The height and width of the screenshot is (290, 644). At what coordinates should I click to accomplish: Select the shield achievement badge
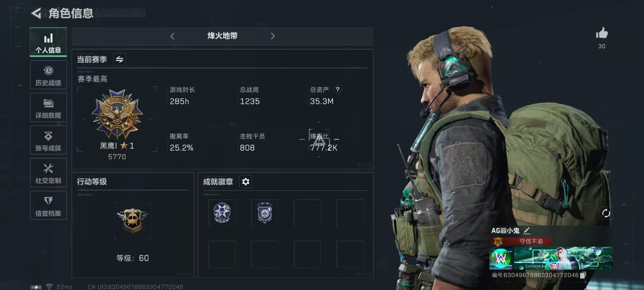(265, 213)
